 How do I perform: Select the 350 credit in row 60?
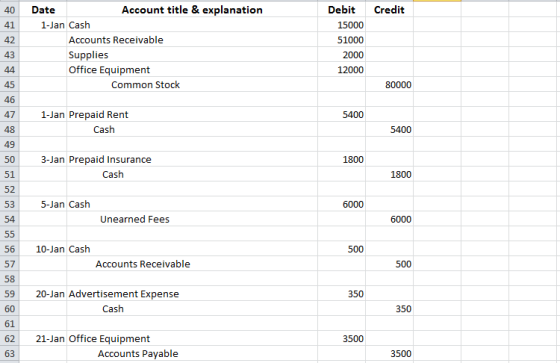click(389, 309)
